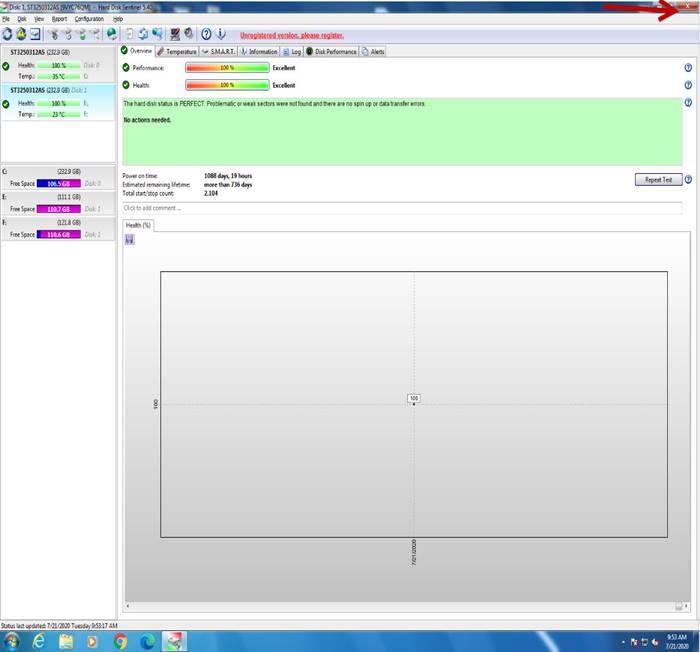Click the refresh icon in the toolbar

[8, 34]
